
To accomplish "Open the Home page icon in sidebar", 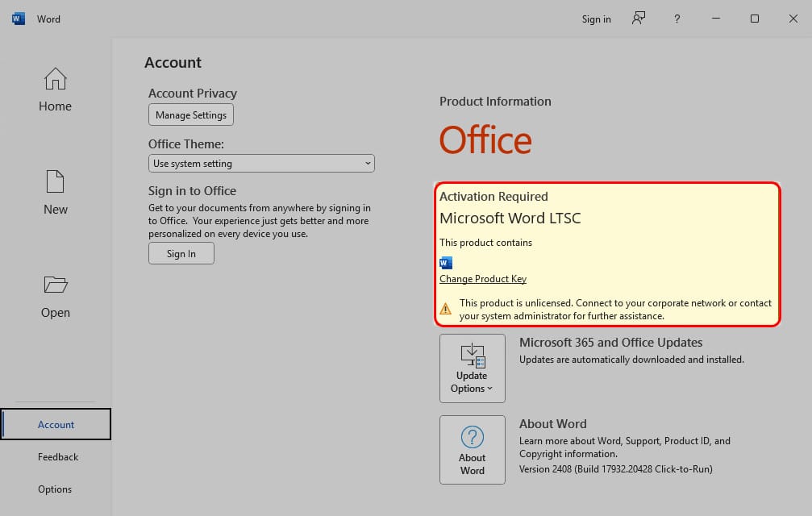I will [x=55, y=79].
